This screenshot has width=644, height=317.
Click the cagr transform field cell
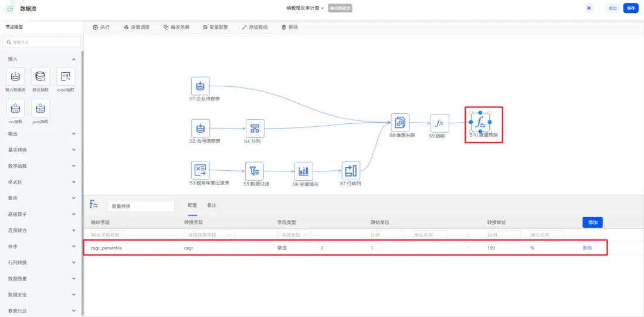[188, 248]
